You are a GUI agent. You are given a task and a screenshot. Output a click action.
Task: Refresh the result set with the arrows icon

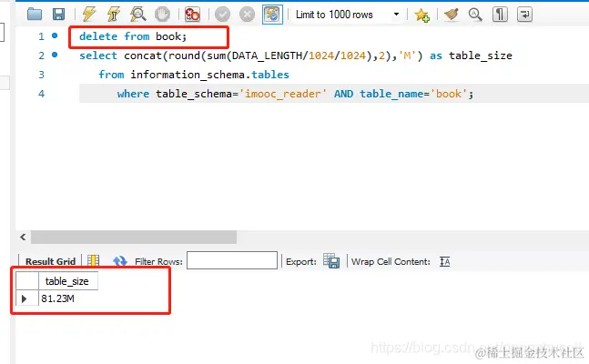(x=120, y=260)
